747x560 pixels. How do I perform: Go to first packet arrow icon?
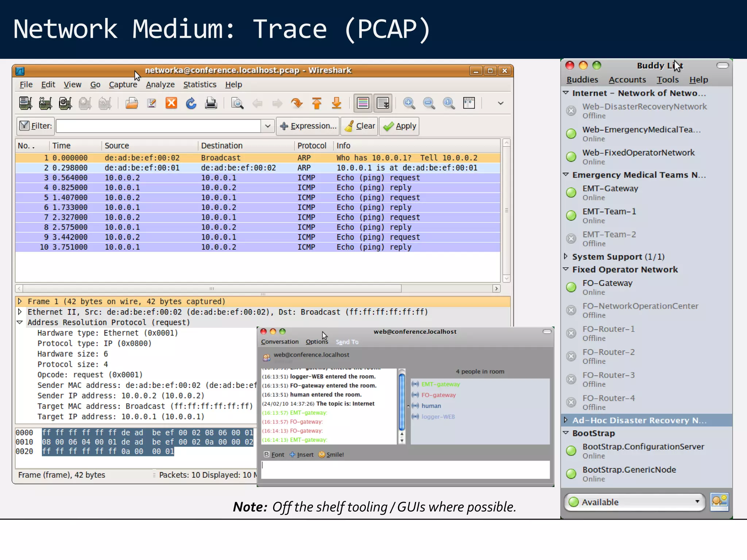pyautogui.click(x=317, y=103)
